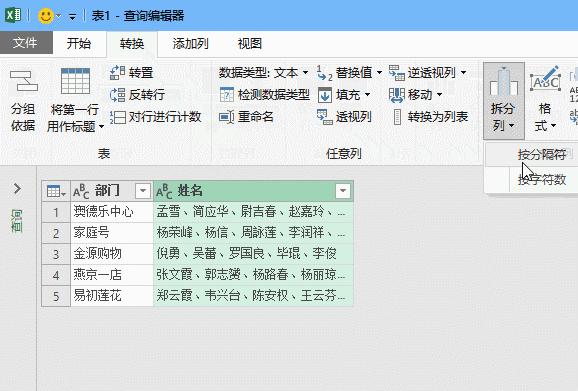Click the table corner menu icon
The image size is (578, 391).
[x=56, y=191]
